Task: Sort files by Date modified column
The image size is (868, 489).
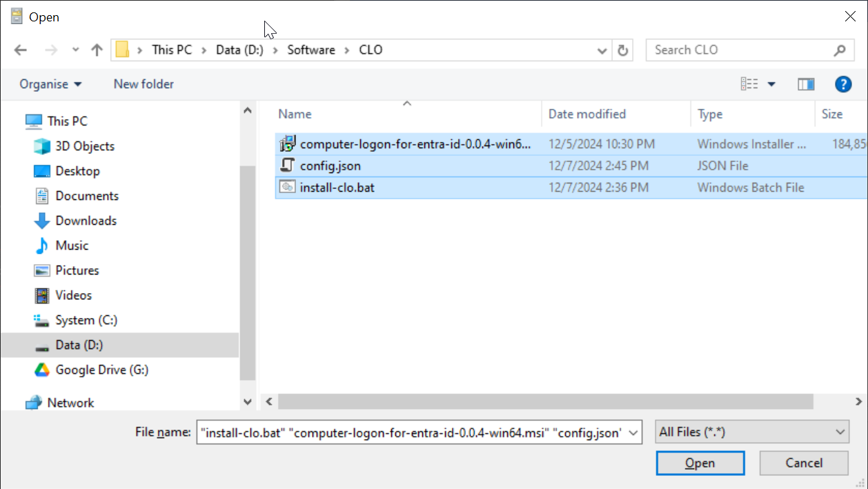Action: pyautogui.click(x=586, y=114)
